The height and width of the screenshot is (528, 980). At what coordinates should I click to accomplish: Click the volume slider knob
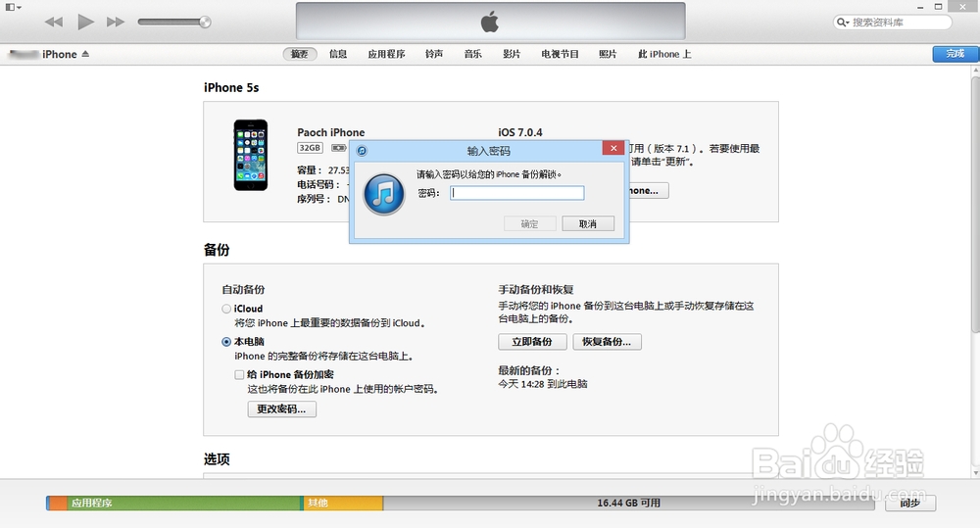click(205, 22)
